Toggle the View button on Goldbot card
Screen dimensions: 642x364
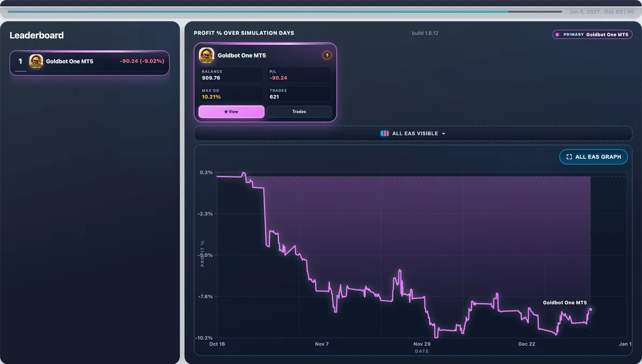232,112
